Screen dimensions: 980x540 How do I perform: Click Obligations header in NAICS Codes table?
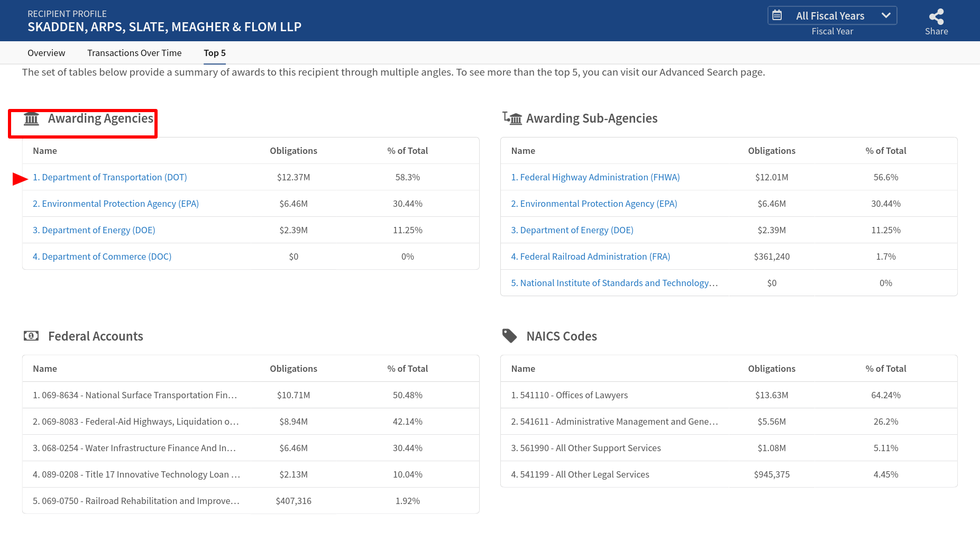tap(772, 369)
